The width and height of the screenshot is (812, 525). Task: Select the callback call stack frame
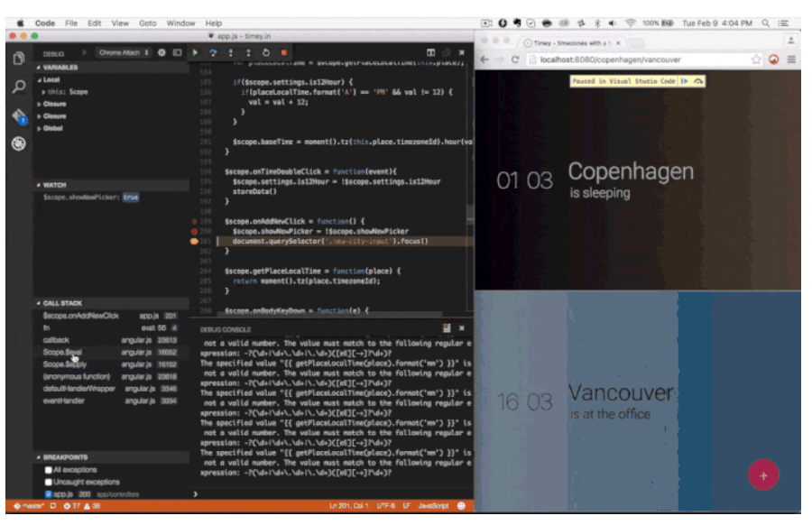pyautogui.click(x=56, y=340)
